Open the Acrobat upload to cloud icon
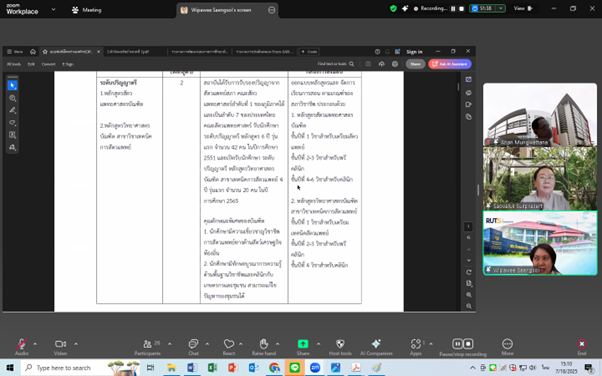Image resolution: width=602 pixels, height=376 pixels. (x=381, y=64)
